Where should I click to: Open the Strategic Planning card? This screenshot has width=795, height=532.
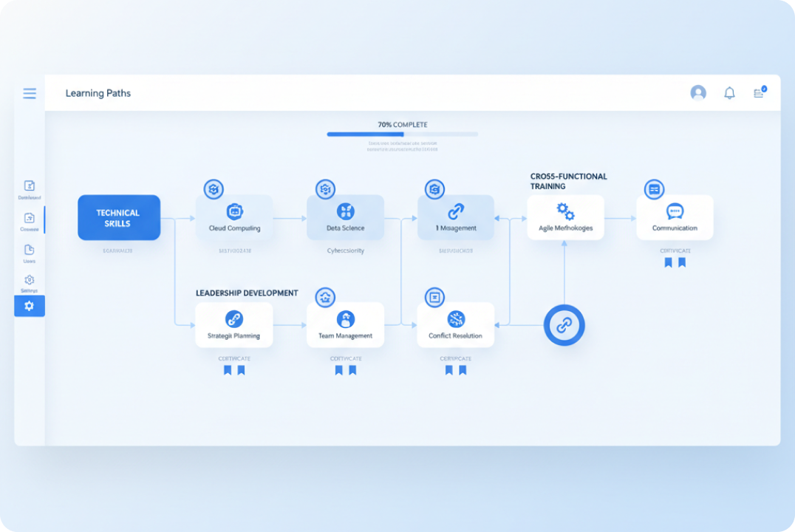233,325
